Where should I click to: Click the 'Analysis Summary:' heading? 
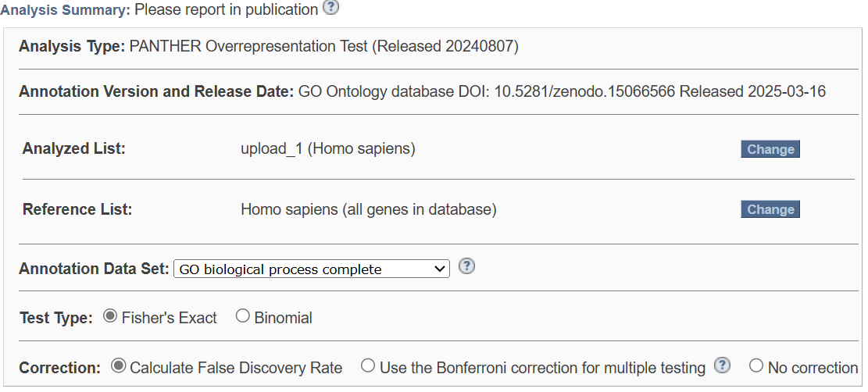[x=66, y=10]
